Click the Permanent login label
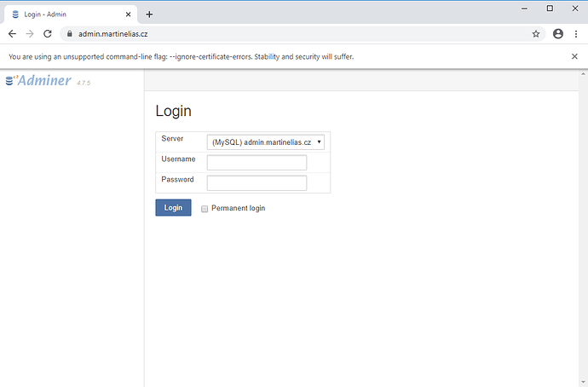 tap(238, 208)
